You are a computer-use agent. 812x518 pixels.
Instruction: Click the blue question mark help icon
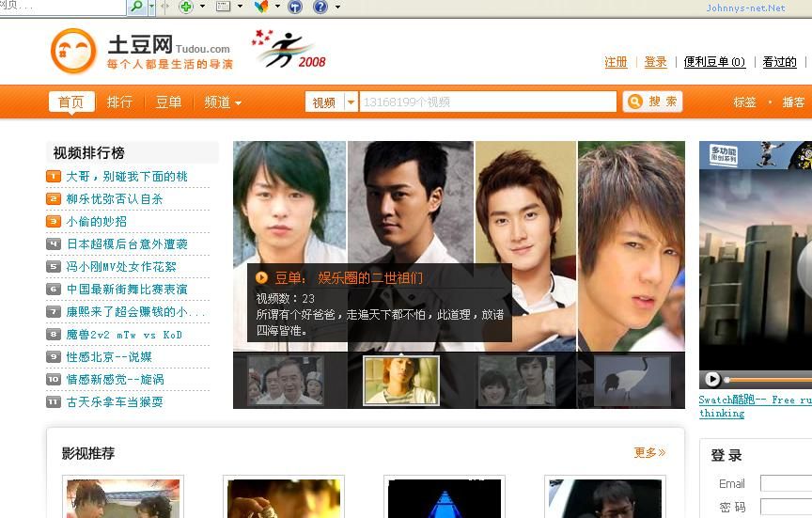(x=320, y=7)
